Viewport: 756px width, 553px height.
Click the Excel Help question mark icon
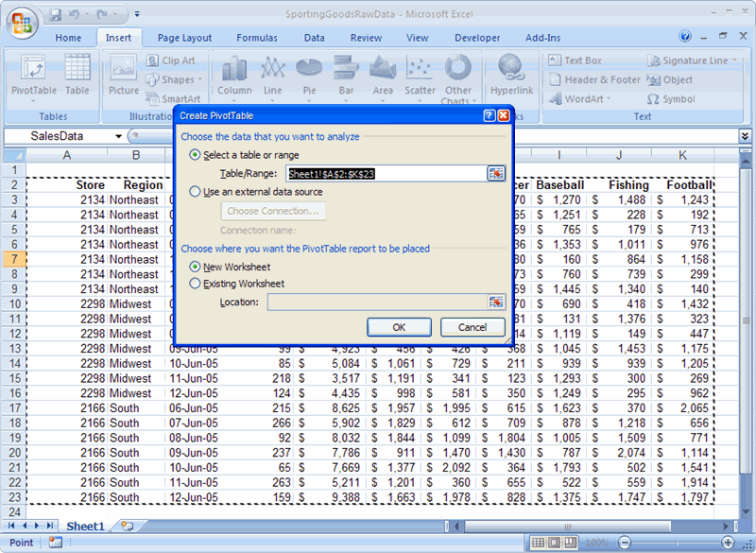684,36
